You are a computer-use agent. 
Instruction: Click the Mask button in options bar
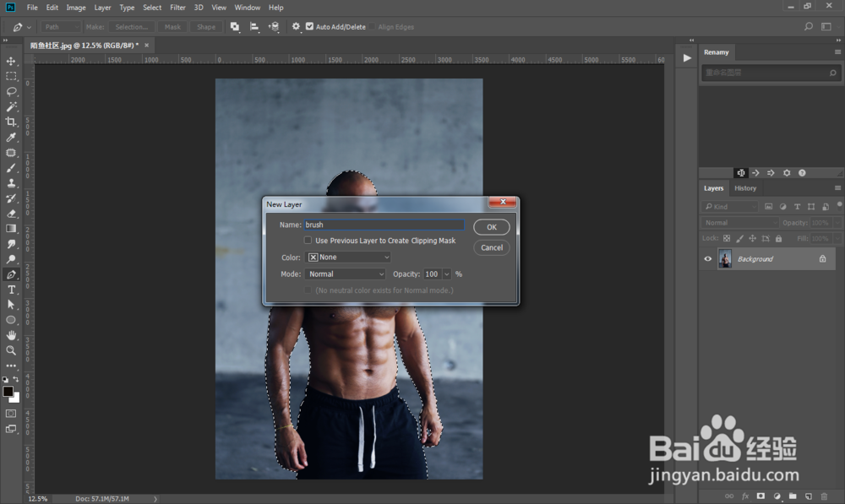172,26
